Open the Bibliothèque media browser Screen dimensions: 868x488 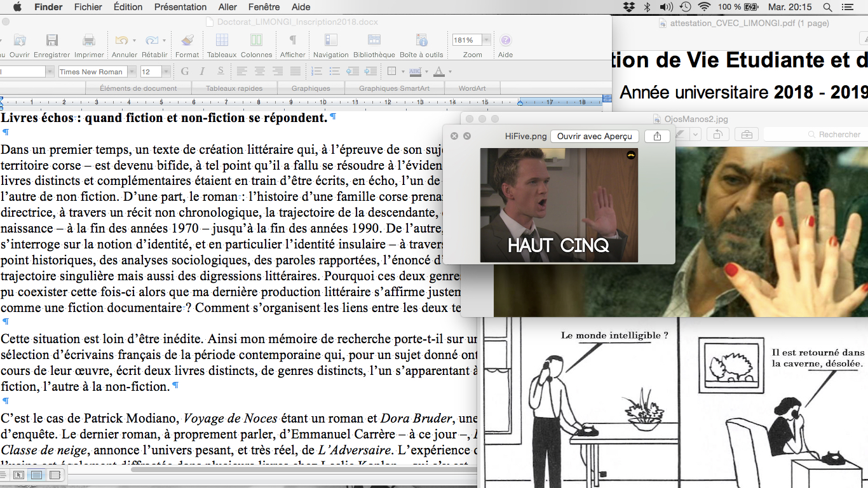tap(374, 41)
